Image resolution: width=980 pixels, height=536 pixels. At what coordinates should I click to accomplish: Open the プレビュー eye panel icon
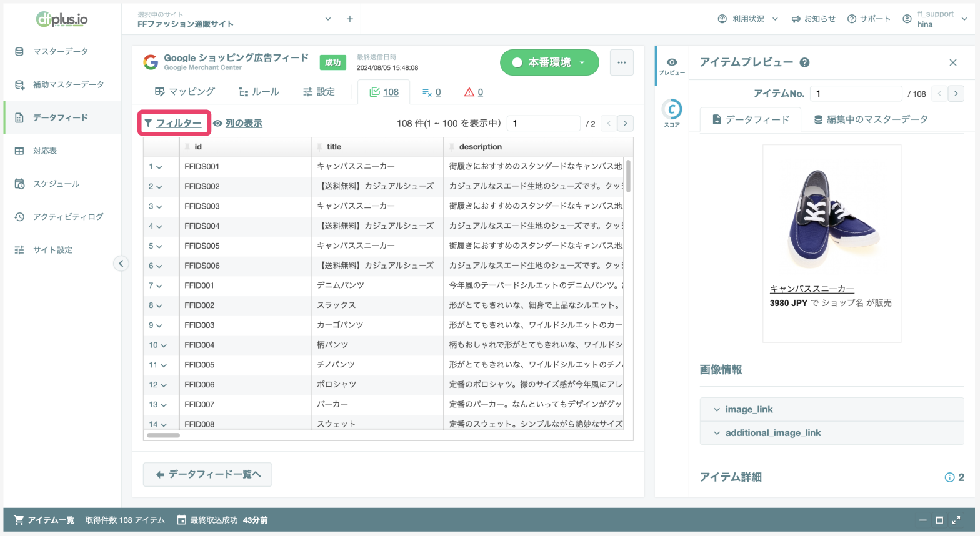tap(672, 66)
